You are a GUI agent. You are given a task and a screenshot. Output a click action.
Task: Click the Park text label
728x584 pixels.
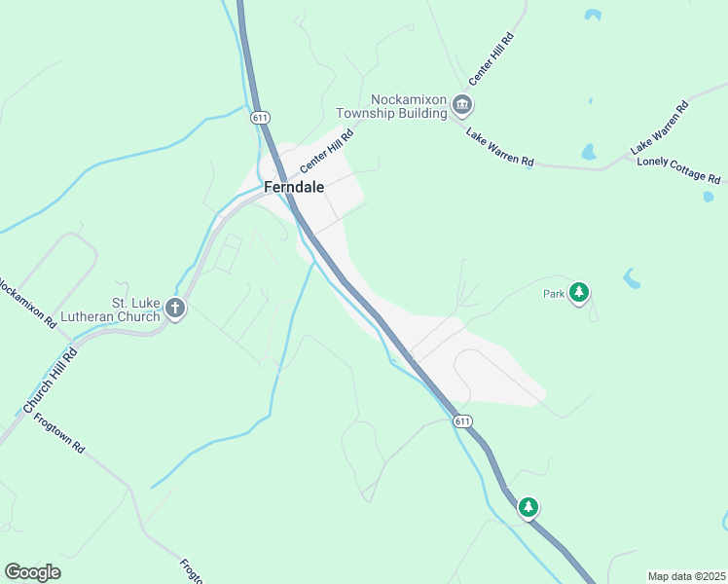(x=554, y=294)
